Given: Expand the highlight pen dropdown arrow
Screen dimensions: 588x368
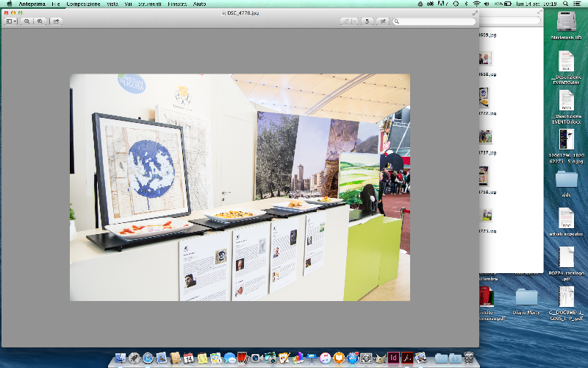Looking at the screenshot, I should [355, 21].
